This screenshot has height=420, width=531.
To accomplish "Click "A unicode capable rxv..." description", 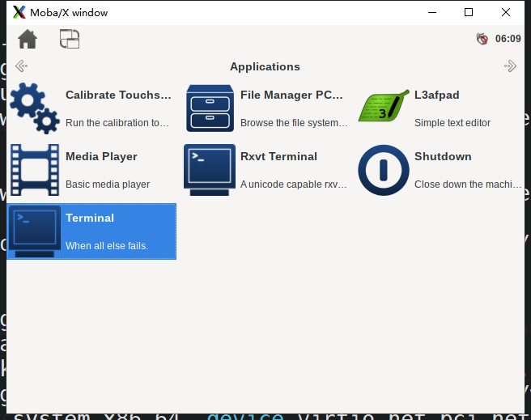I will click(294, 185).
